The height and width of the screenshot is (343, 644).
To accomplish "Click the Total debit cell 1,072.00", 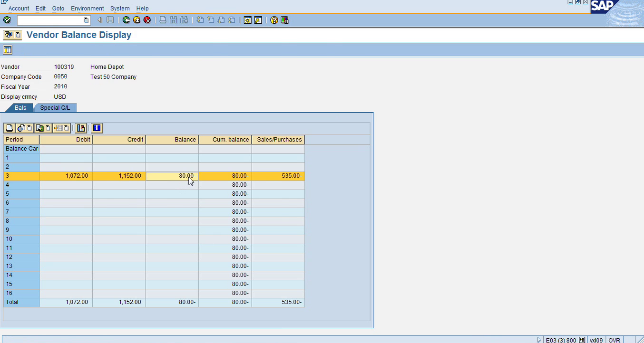I will coord(66,302).
